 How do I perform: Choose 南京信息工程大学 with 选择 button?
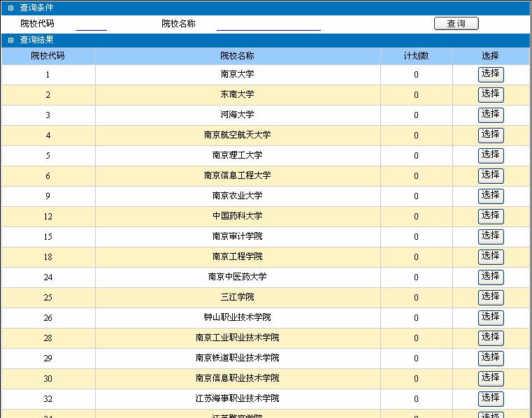(x=490, y=175)
